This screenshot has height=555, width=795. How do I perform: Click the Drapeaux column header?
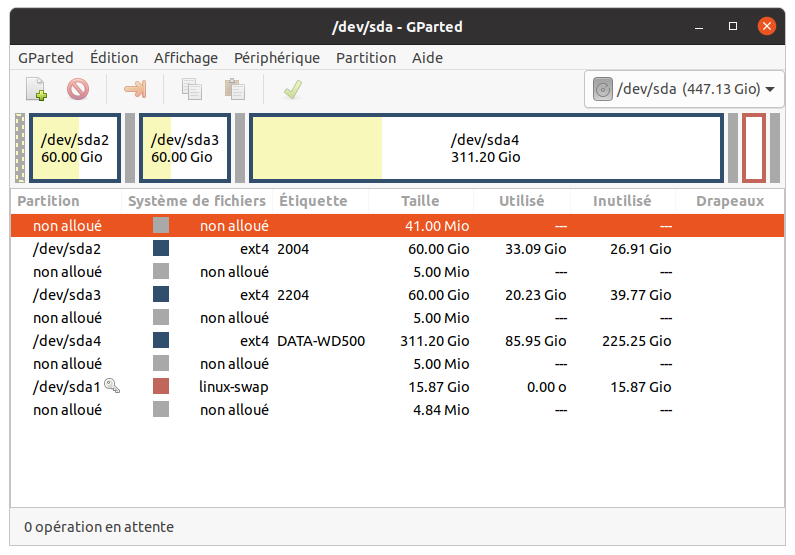click(730, 201)
